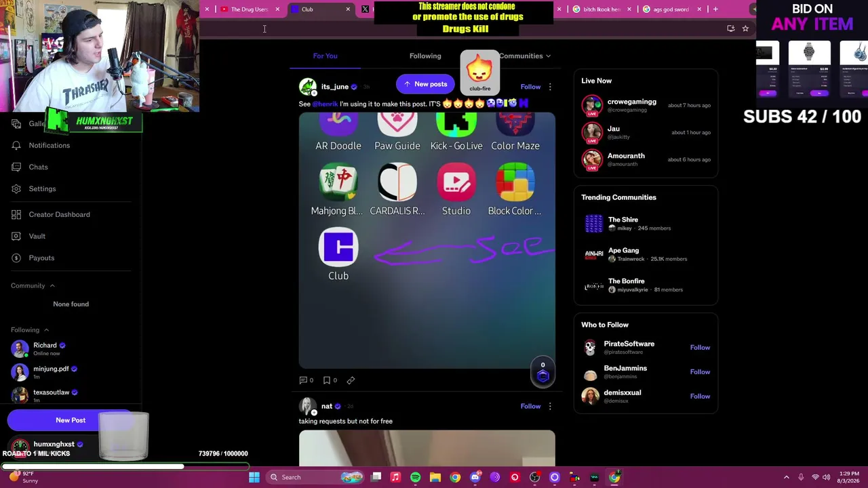
Task: Switch to The Drug Users YouTube tab
Action: coord(250,9)
